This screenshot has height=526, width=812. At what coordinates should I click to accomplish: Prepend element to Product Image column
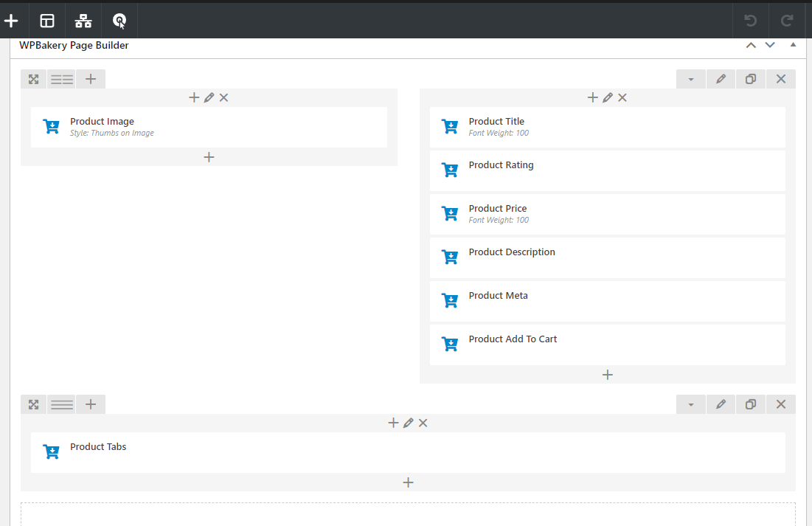pos(194,97)
